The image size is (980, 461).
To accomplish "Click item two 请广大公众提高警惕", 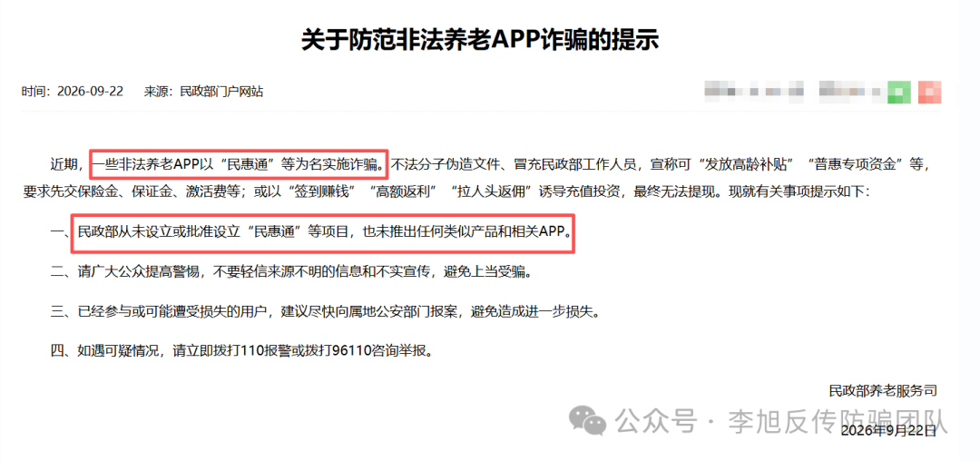I will pyautogui.click(x=294, y=272).
